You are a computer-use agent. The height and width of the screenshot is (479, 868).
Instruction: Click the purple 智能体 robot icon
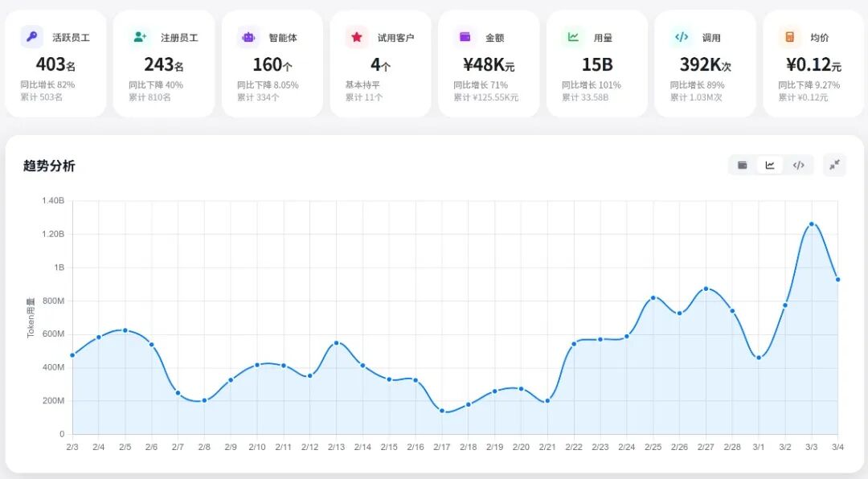pos(248,37)
